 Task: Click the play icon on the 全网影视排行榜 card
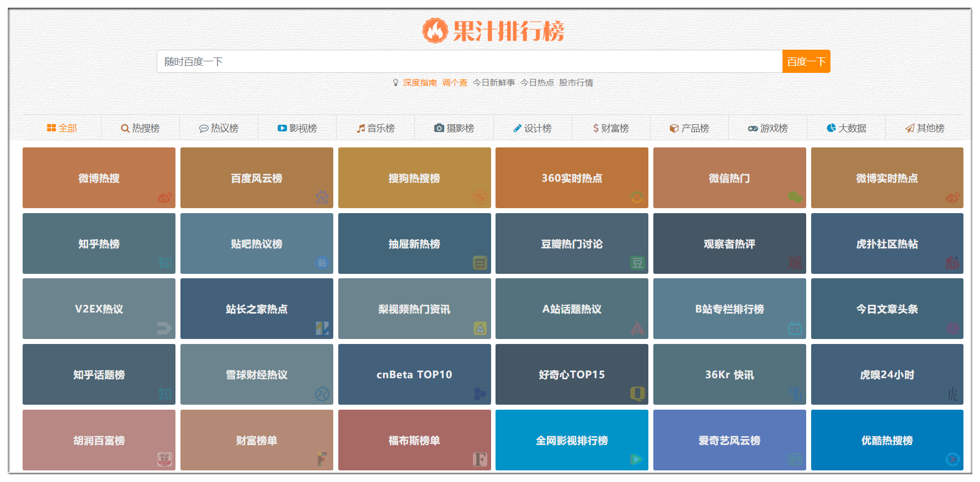[636, 459]
